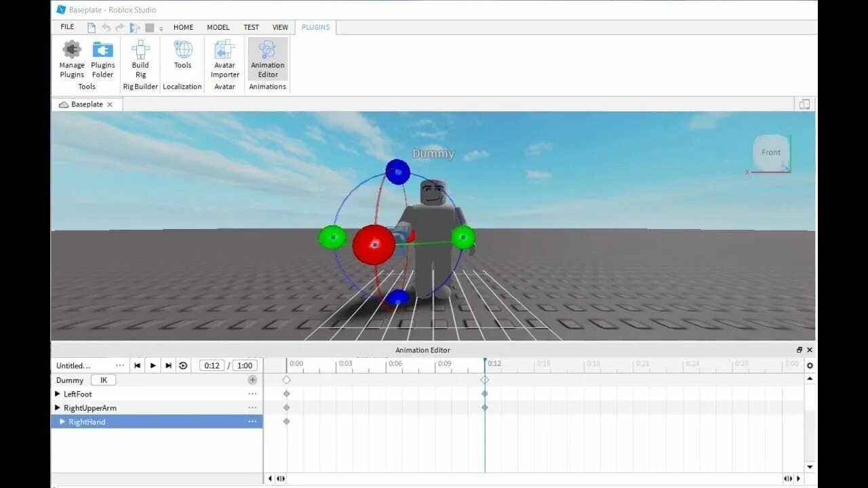Click the end time field 1:00

pos(245,365)
